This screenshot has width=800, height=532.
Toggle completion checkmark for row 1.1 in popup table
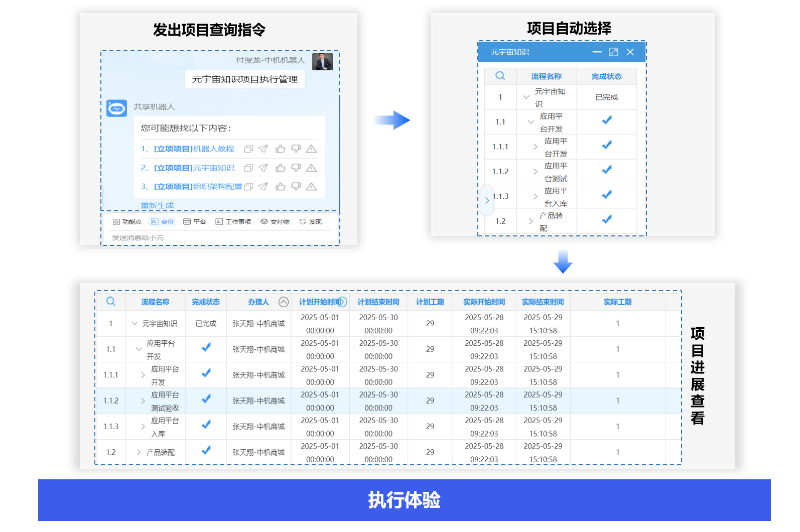[606, 121]
